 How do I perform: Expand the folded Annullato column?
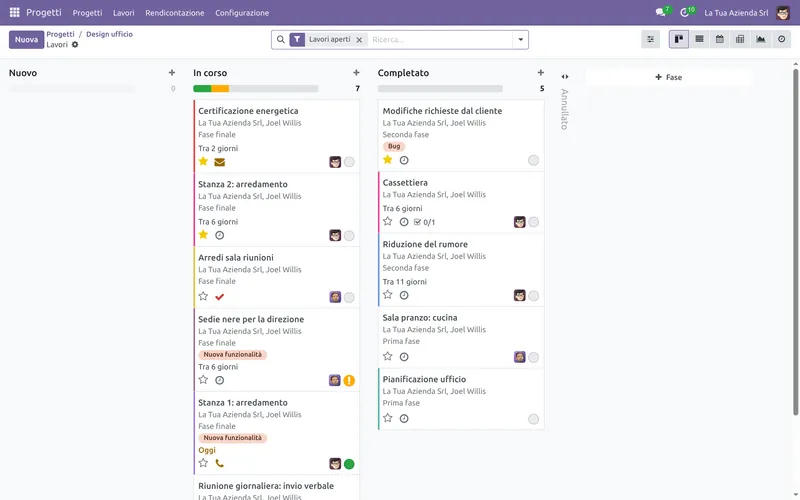564,77
